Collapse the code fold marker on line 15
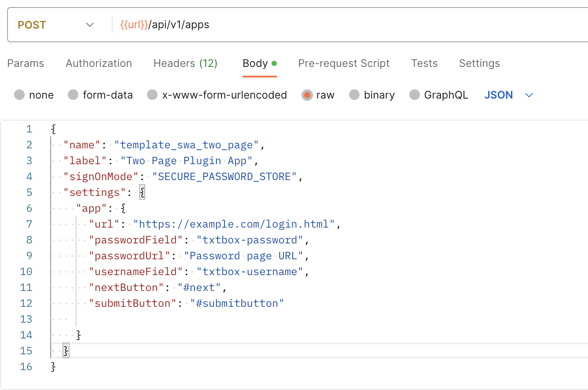 tap(66, 350)
